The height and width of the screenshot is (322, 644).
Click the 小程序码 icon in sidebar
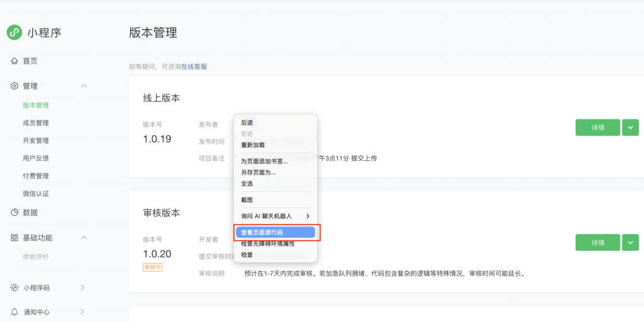click(x=14, y=288)
